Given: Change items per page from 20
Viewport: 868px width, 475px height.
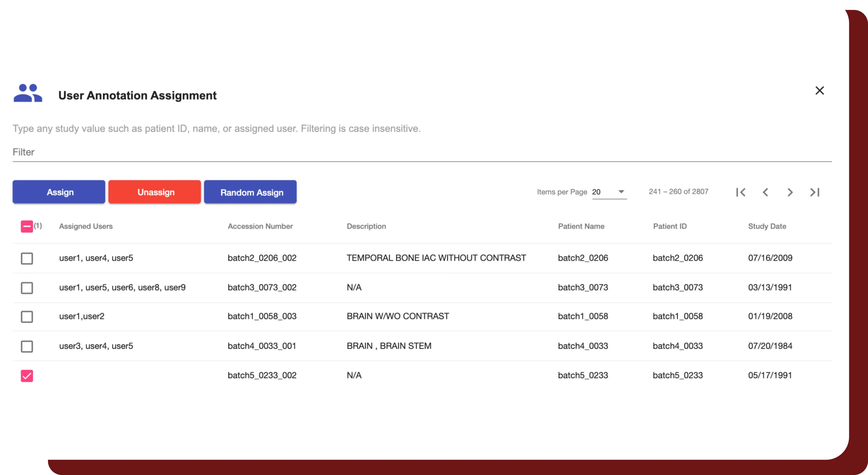Looking at the screenshot, I should pyautogui.click(x=603, y=191).
